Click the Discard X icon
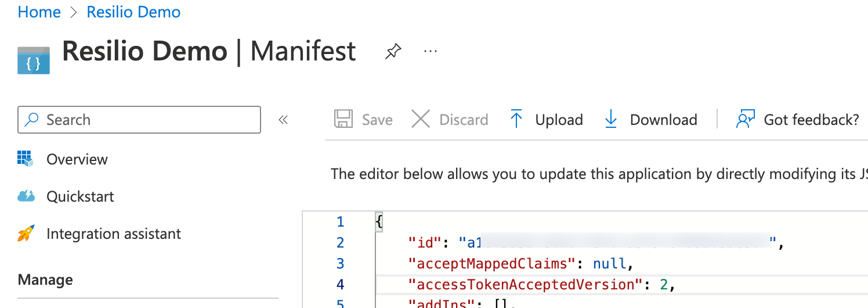868x308 pixels. pos(420,120)
